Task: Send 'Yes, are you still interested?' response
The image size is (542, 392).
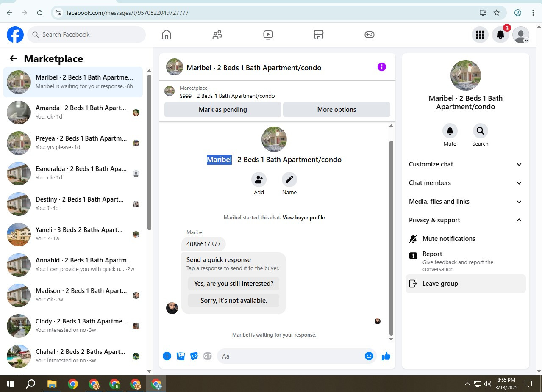Action: click(x=234, y=284)
